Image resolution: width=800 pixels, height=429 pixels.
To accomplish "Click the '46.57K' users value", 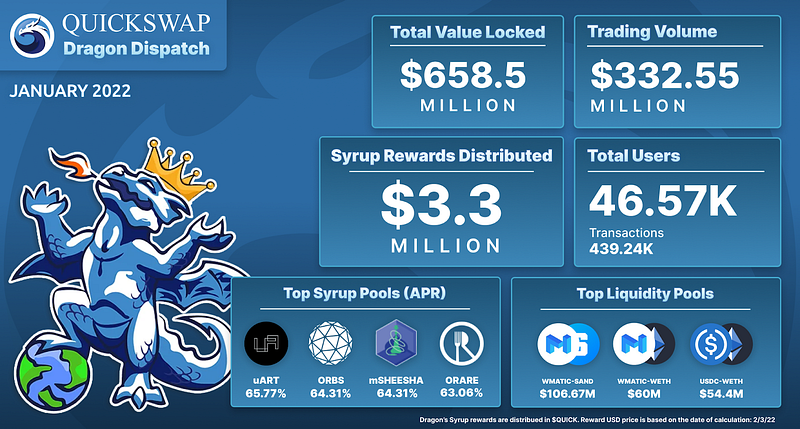I will click(663, 200).
